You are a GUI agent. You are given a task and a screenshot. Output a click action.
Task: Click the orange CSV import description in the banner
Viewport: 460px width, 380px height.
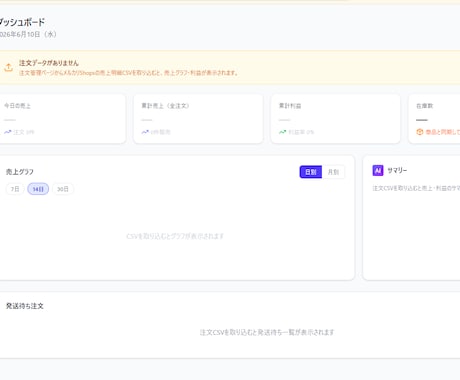point(129,73)
